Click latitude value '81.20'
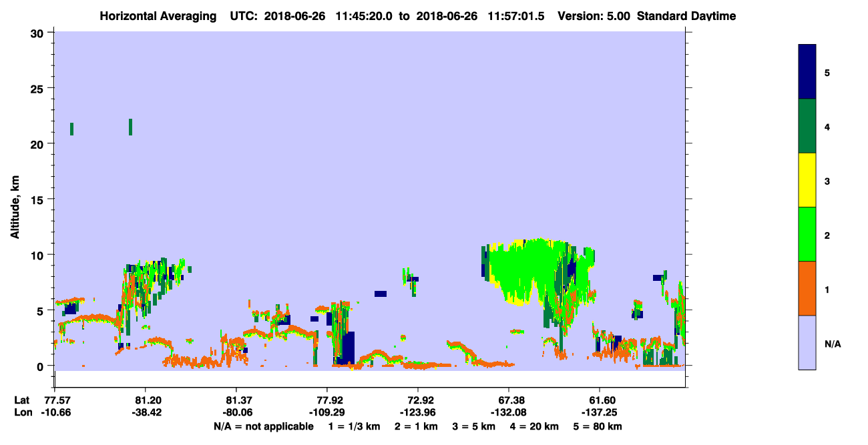The width and height of the screenshot is (868, 445). pyautogui.click(x=145, y=400)
